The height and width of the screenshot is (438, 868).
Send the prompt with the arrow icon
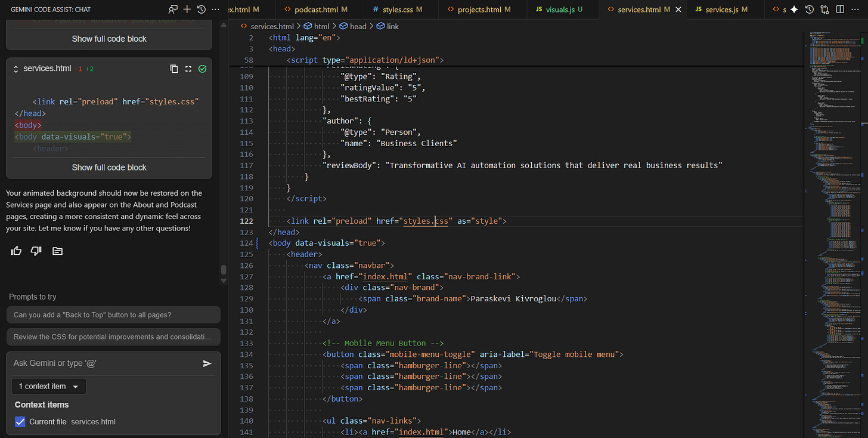[207, 363]
